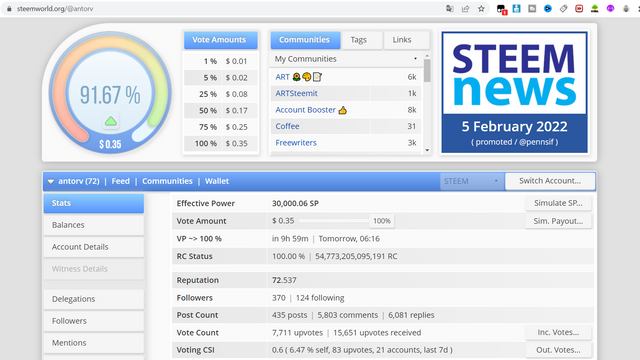Open the Followers sidebar section
The image size is (640, 360).
click(93, 321)
